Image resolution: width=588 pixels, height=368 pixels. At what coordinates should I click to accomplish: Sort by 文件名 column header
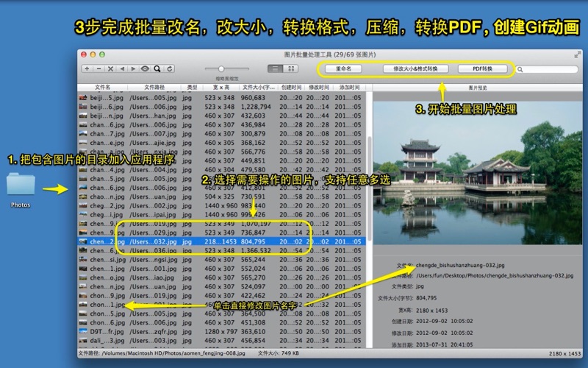click(102, 87)
